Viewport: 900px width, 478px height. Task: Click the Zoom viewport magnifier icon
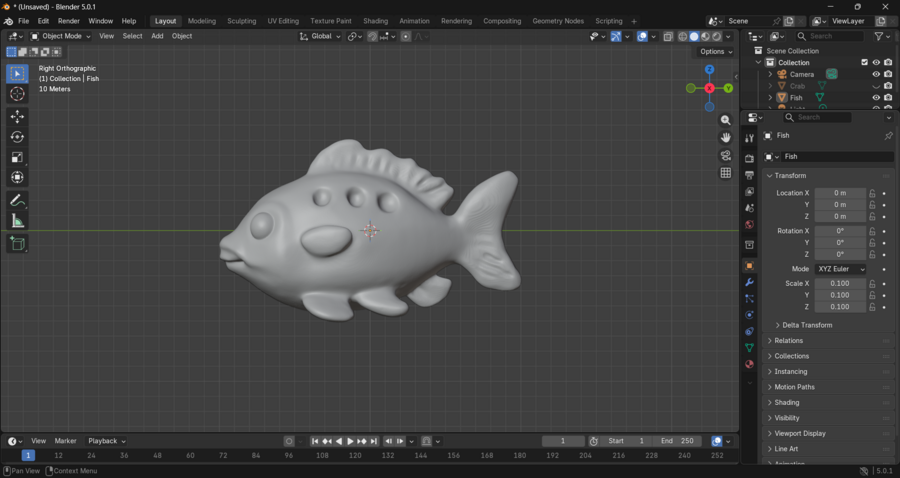click(x=726, y=120)
